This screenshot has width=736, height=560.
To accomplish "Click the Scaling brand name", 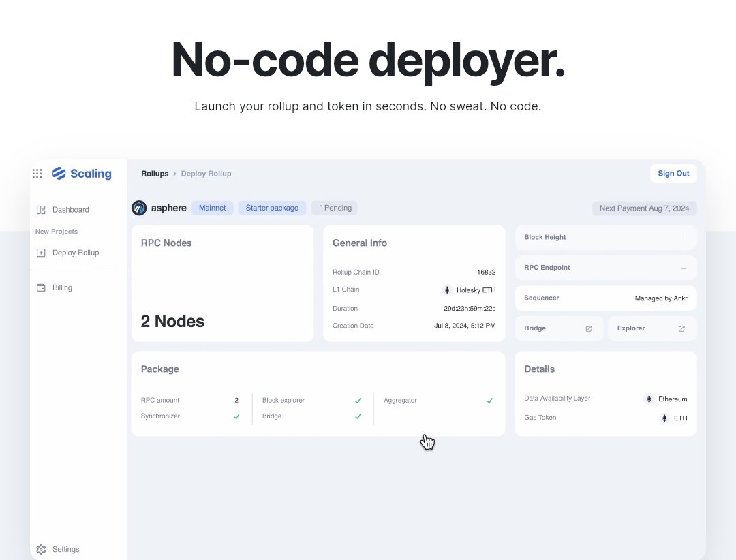I will (x=91, y=174).
